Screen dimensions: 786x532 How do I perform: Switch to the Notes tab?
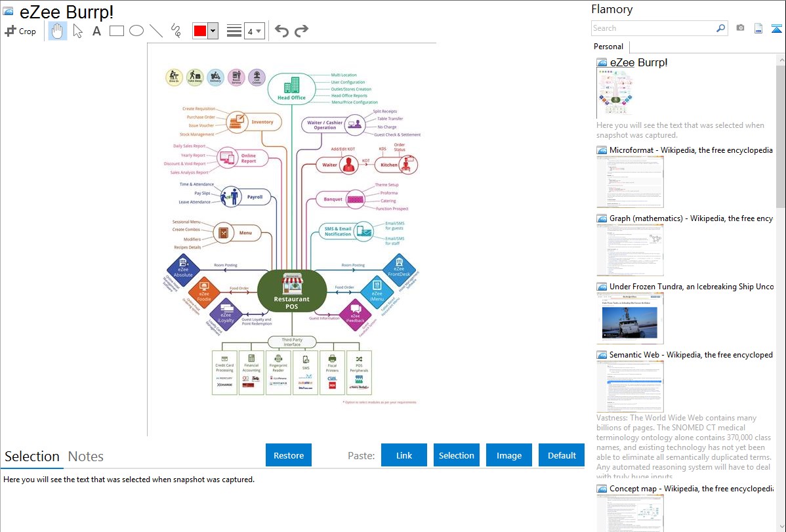(x=86, y=457)
